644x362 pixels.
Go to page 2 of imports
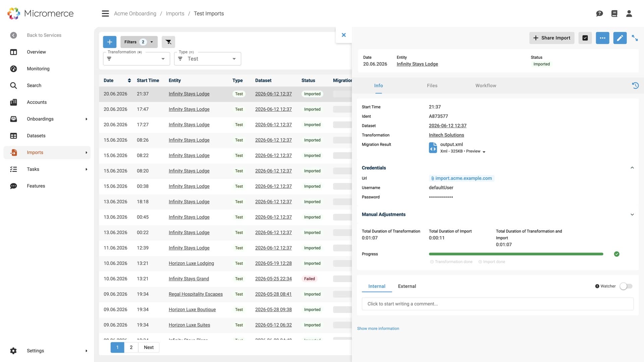[x=131, y=347]
